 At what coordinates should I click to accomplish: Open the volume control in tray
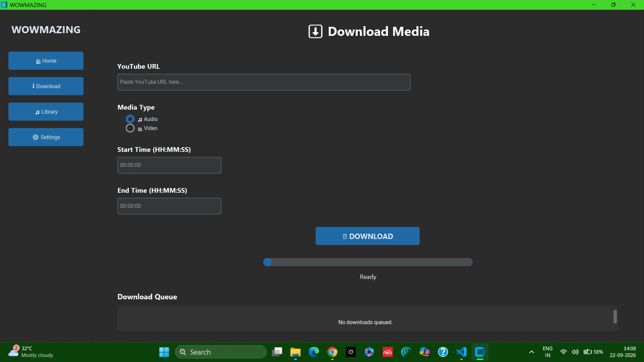tap(575, 352)
